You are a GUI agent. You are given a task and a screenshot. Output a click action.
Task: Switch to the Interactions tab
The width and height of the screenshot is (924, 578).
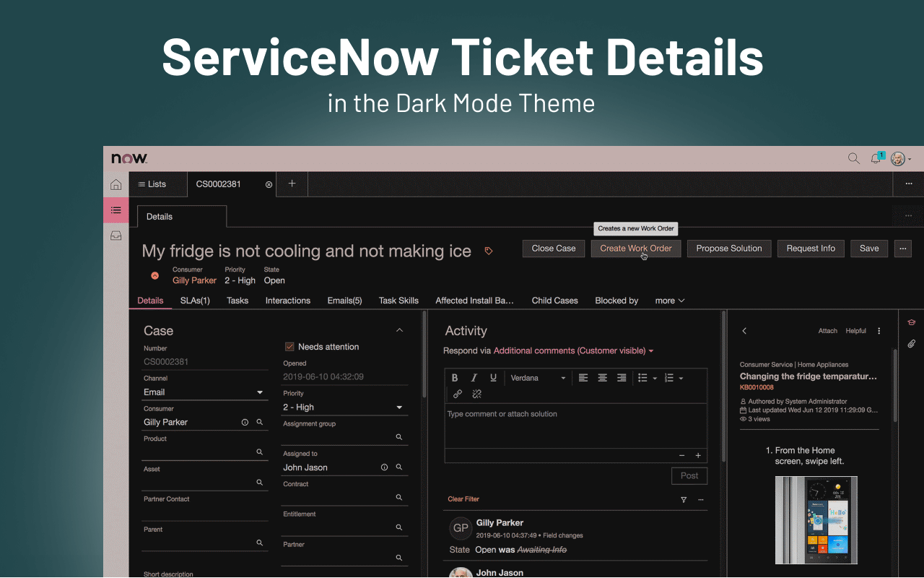[288, 301]
